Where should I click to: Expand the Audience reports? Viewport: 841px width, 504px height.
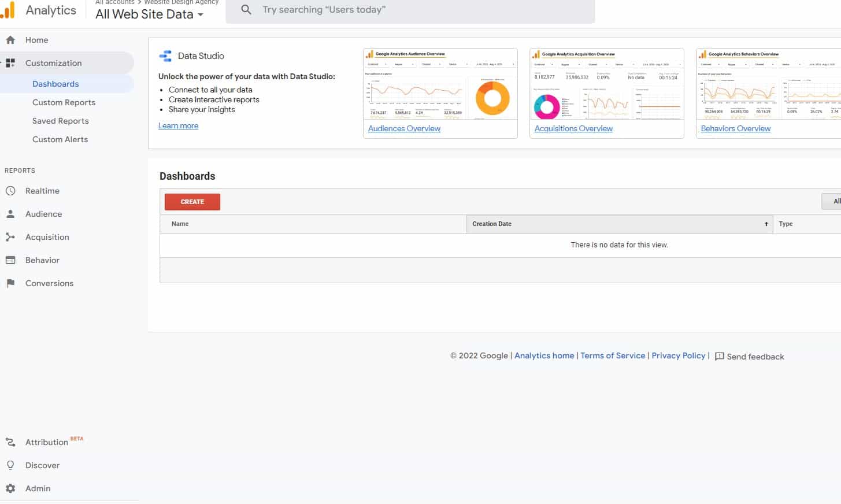coord(43,214)
